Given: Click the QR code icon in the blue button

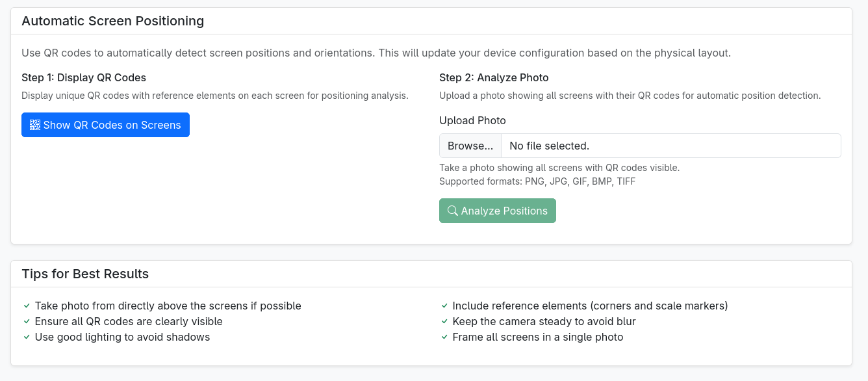Looking at the screenshot, I should pyautogui.click(x=35, y=125).
